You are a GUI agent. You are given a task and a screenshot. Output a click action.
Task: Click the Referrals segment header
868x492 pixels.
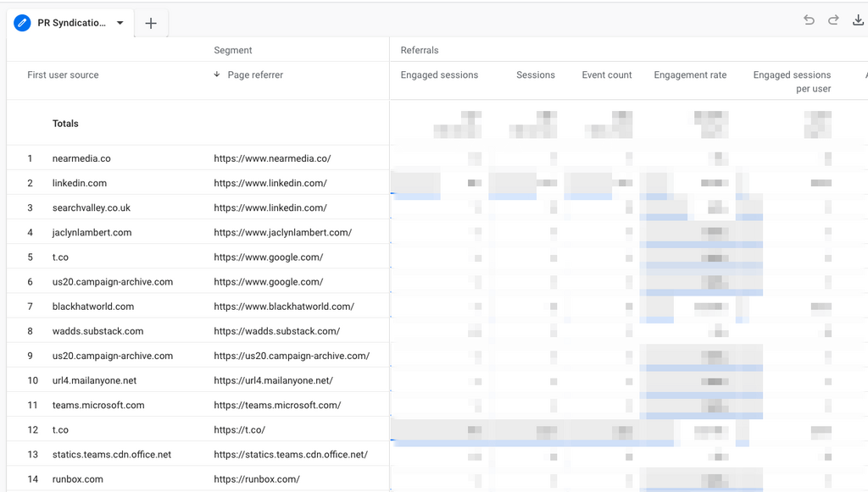coord(420,50)
